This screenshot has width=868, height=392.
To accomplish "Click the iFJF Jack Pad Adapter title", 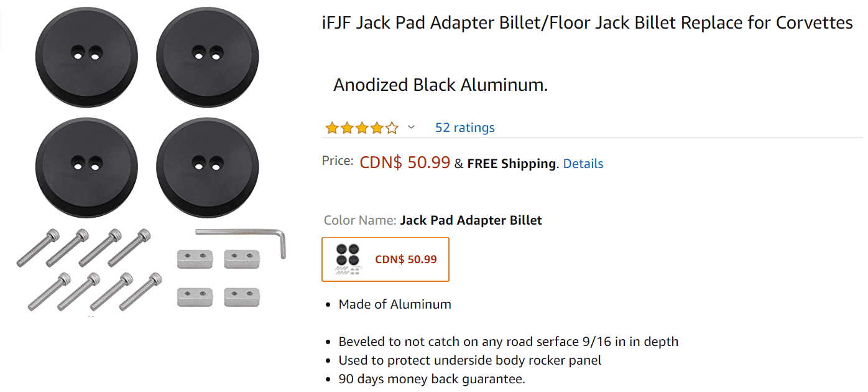I will [587, 24].
